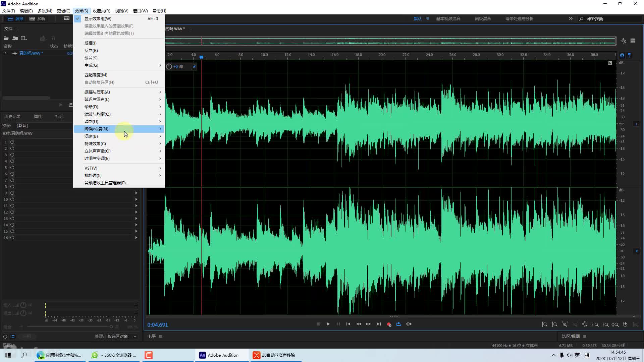Toggle skip selection button
This screenshot has height=362, width=644.
point(409,324)
